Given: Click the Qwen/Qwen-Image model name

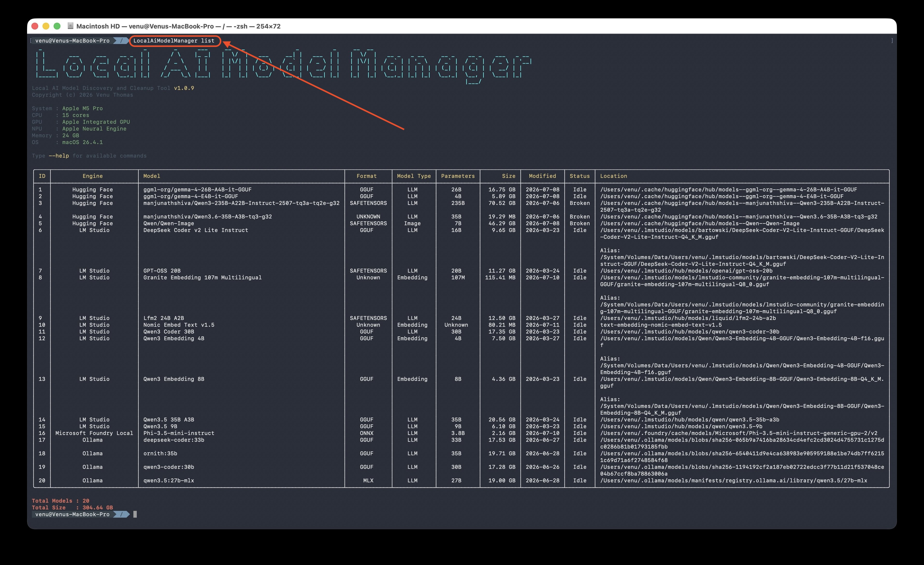Looking at the screenshot, I should [x=169, y=223].
